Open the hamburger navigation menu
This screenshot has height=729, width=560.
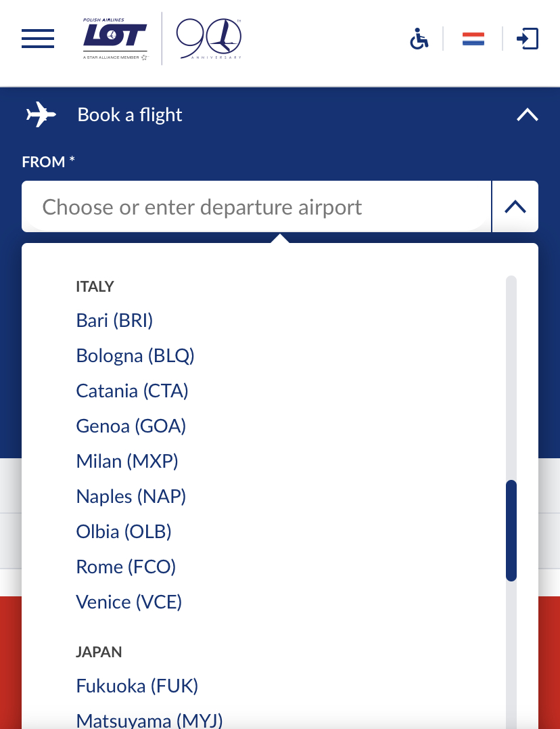pos(38,39)
